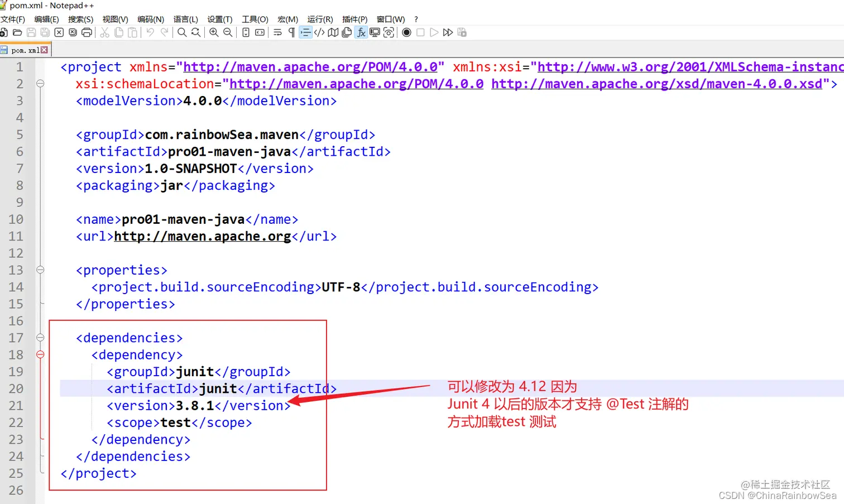
Task: Click the Redo arrow icon
Action: pos(164,32)
